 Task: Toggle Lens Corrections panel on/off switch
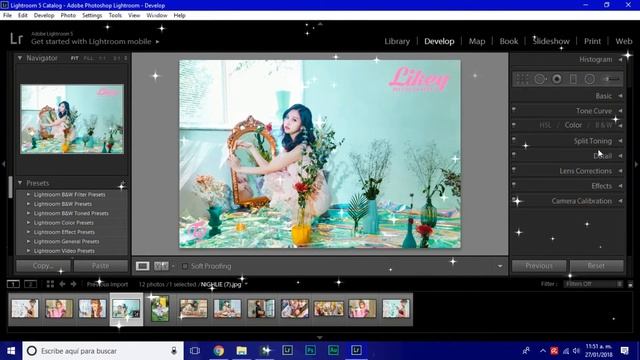point(514,170)
